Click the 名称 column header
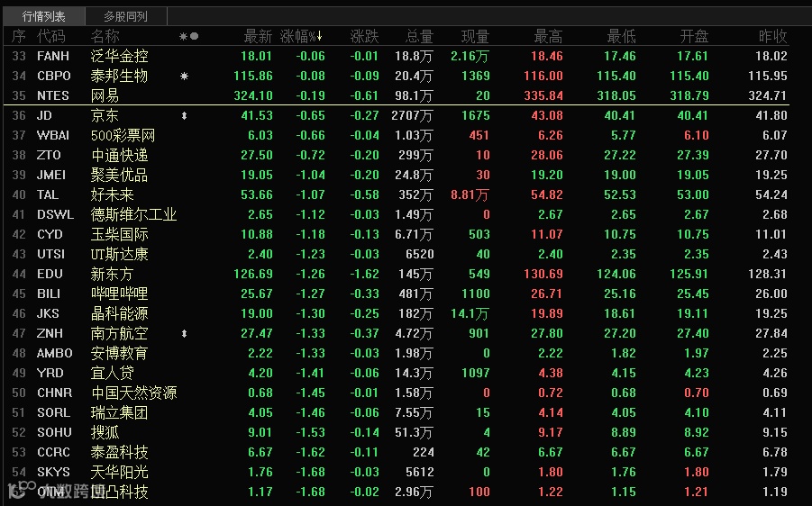This screenshot has height=506, width=812. coord(105,36)
